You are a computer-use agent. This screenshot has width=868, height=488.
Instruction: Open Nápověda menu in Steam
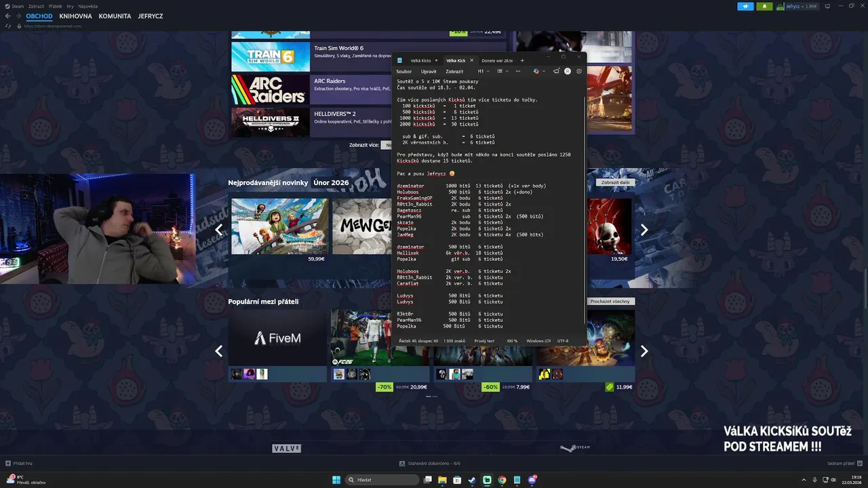coord(87,6)
